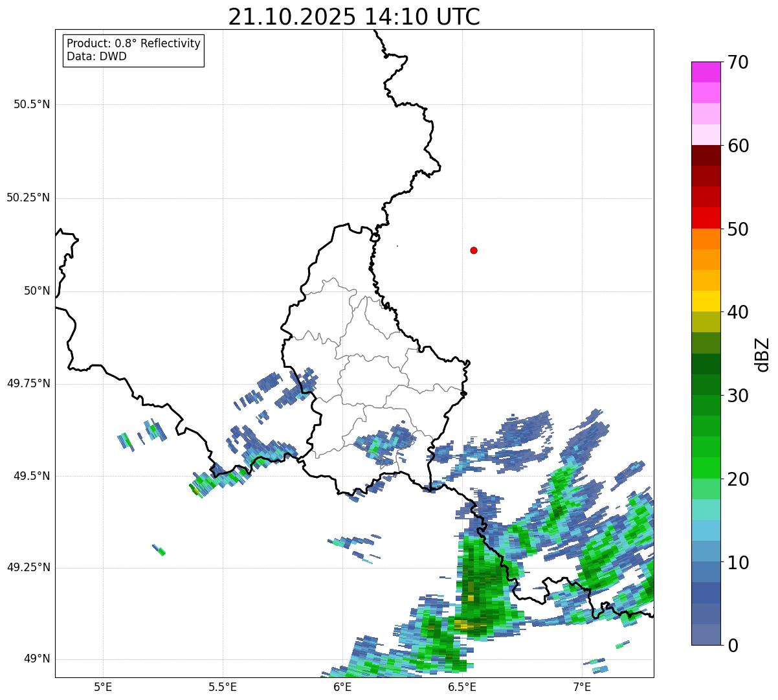
Task: Click the "dBZ" colorbar label
Action: pyautogui.click(x=762, y=354)
